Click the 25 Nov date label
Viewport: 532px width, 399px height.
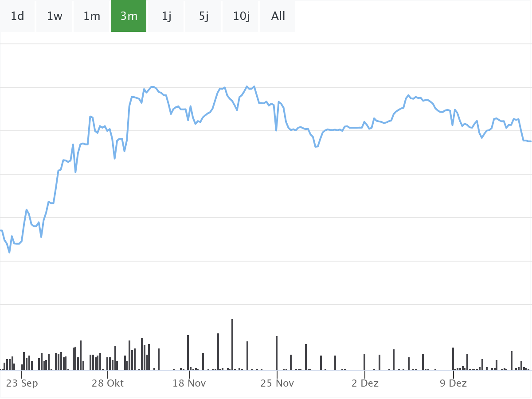pyautogui.click(x=277, y=383)
